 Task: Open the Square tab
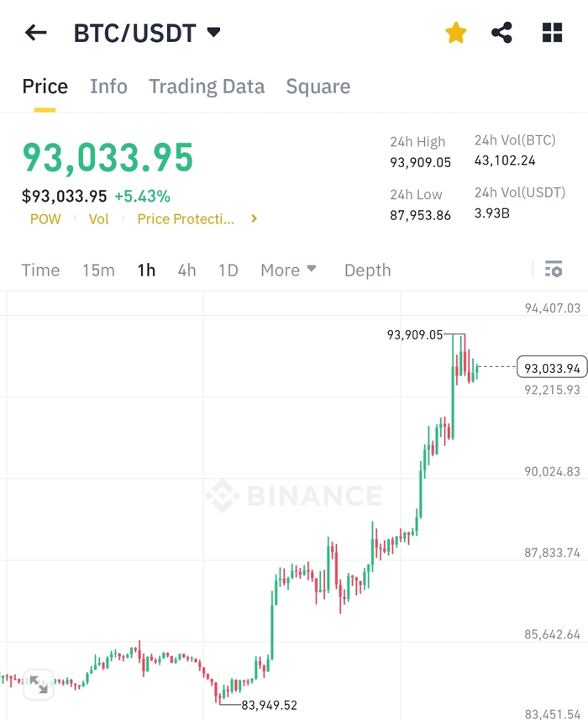point(318,87)
